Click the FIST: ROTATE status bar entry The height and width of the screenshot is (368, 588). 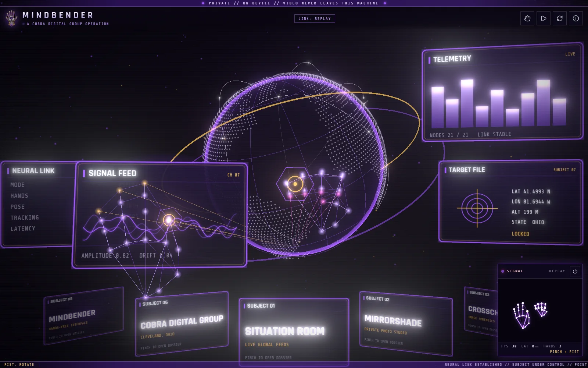pos(19,365)
